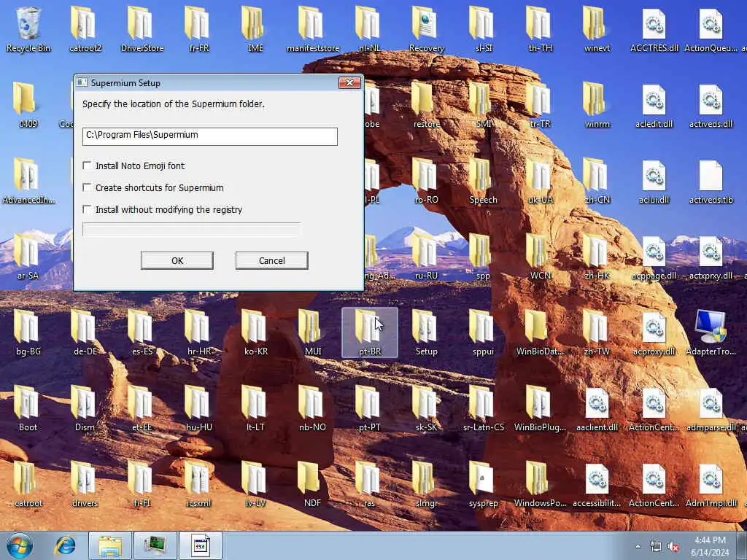Image resolution: width=747 pixels, height=560 pixels.
Task: Show hidden tray icons arrow
Action: tap(638, 546)
